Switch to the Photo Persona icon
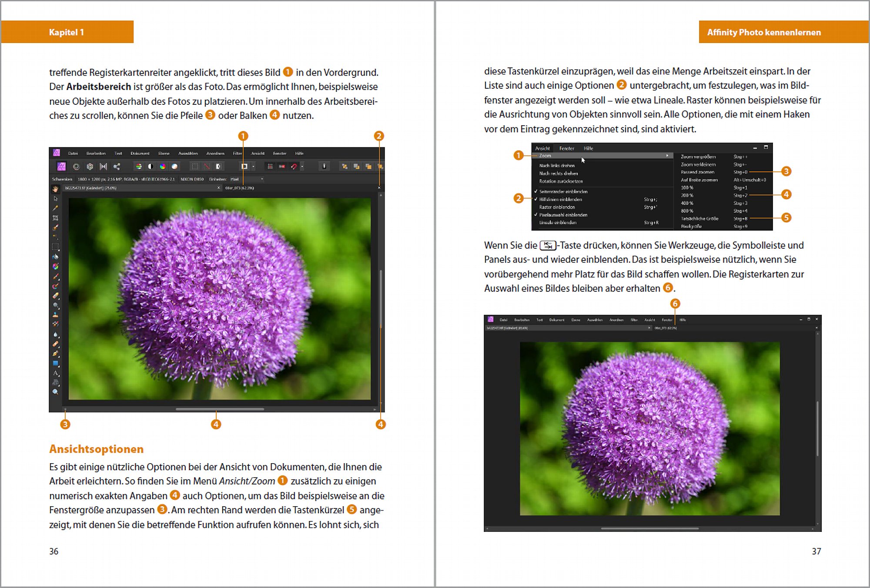 tap(61, 166)
